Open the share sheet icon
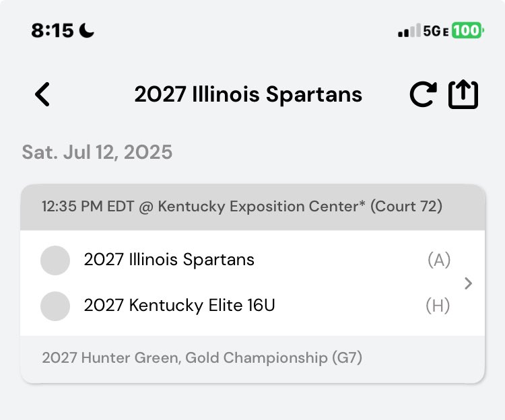 click(463, 95)
